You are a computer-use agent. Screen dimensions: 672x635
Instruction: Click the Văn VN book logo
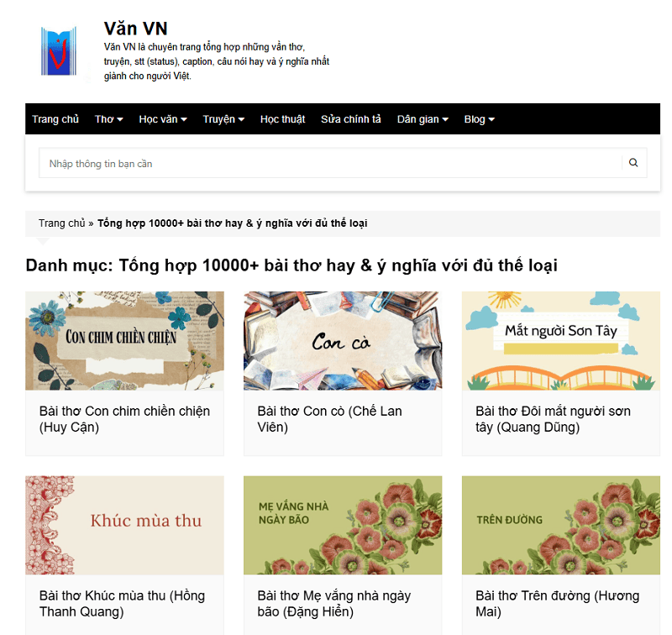click(x=59, y=51)
